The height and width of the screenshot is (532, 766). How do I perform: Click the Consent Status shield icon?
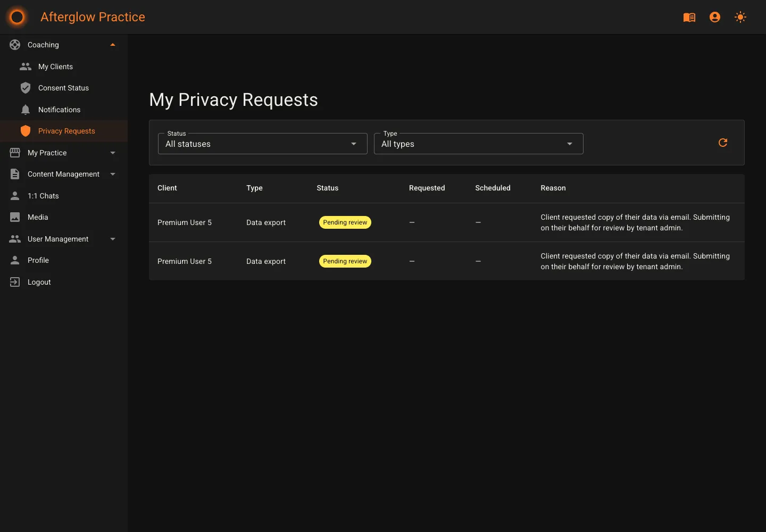pyautogui.click(x=26, y=88)
